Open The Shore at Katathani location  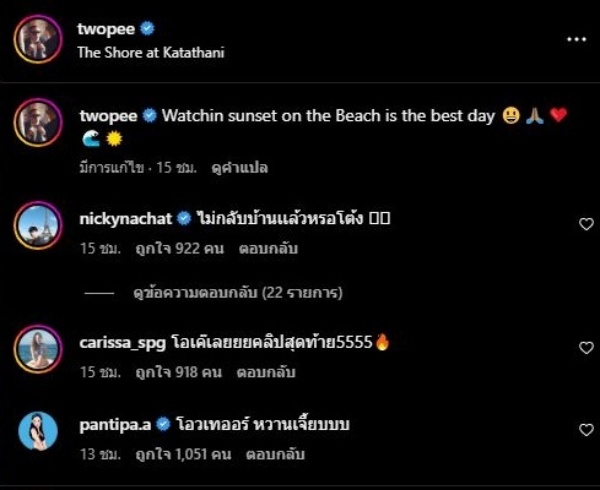click(150, 53)
